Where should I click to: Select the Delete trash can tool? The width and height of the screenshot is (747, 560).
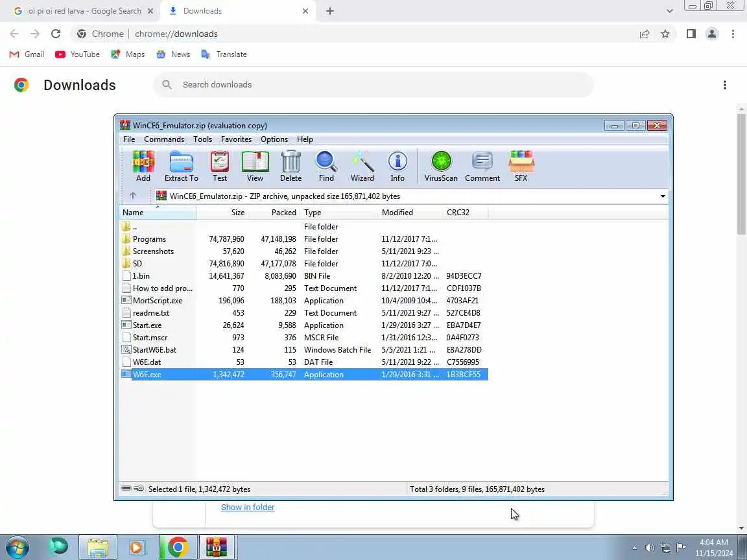290,166
